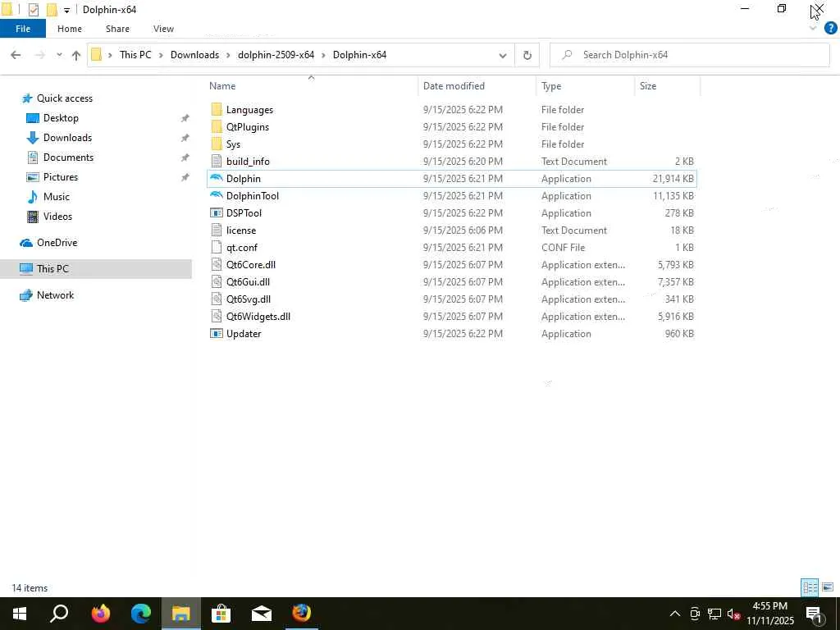Open the Share ribbon tab
This screenshot has height=630, width=840.
point(117,29)
